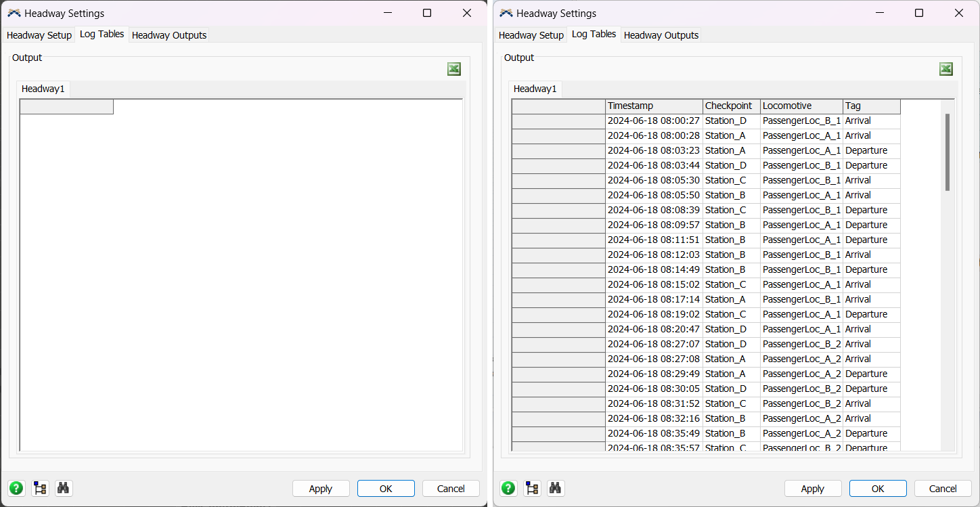This screenshot has height=507, width=980.
Task: Select the Log Tables tab in the right window
Action: (x=594, y=34)
